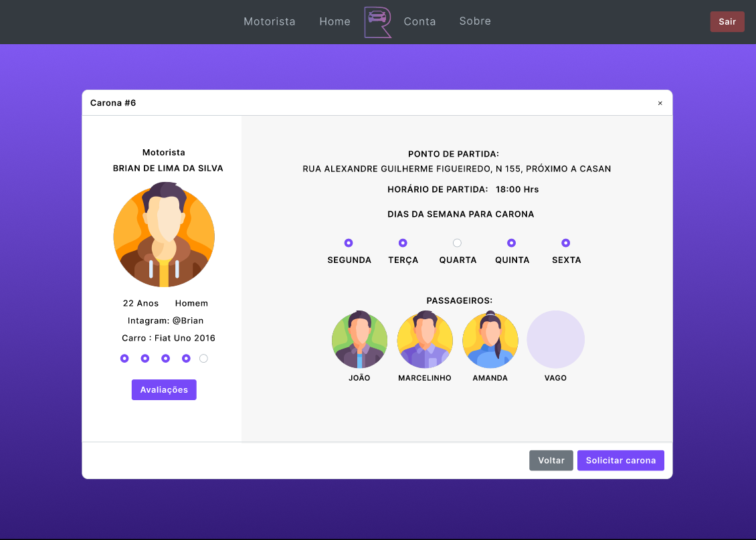756x540 pixels.
Task: Click Voltar to go back
Action: [x=551, y=460]
